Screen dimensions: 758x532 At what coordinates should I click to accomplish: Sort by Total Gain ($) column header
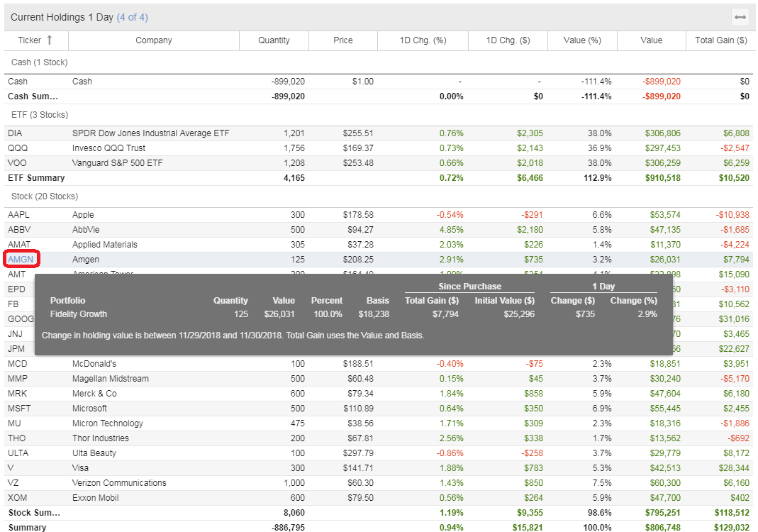[x=720, y=40]
